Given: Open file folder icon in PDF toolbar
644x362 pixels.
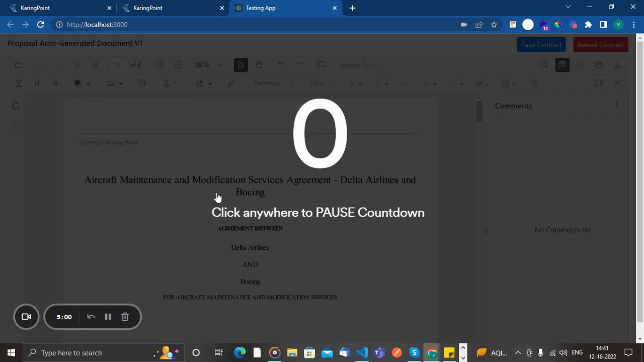Looking at the screenshot, I should coord(19,65).
